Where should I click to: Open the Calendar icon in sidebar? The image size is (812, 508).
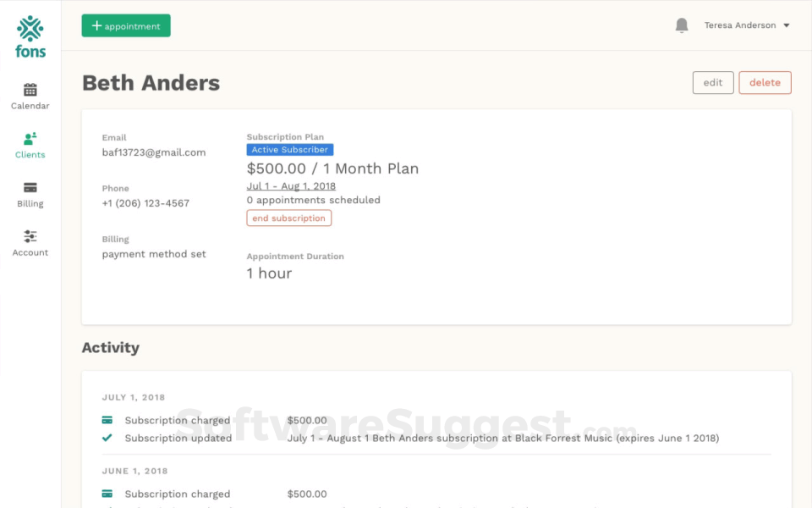pos(30,90)
